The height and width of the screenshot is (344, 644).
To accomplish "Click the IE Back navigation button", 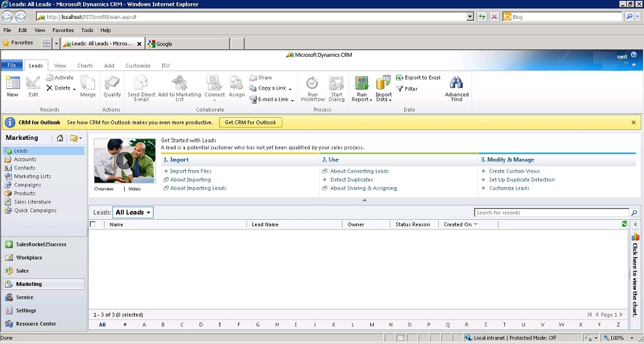I will 8,17.
